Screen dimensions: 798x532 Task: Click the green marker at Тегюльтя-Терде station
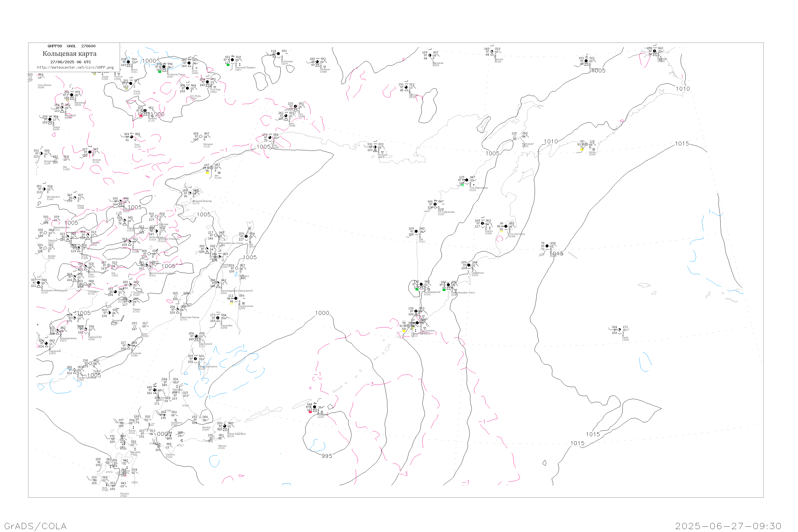click(x=159, y=72)
